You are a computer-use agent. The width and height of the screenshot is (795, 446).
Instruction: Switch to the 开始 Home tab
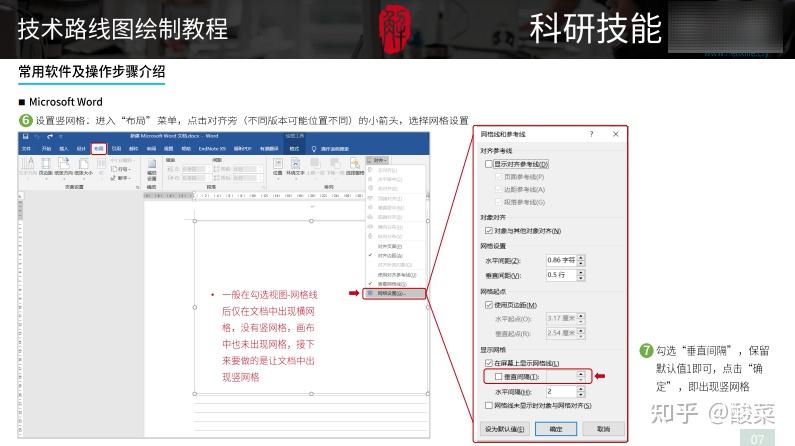pos(47,149)
